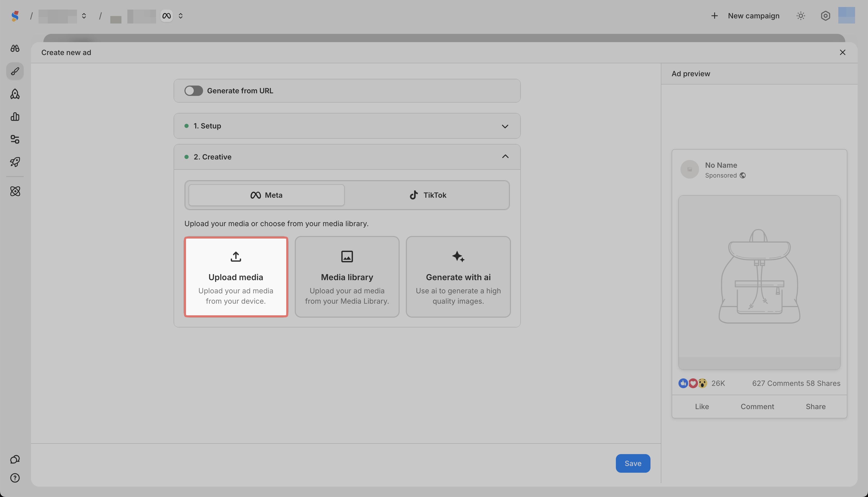This screenshot has width=868, height=497.
Task: Switch to the TikTok tab
Action: [428, 195]
